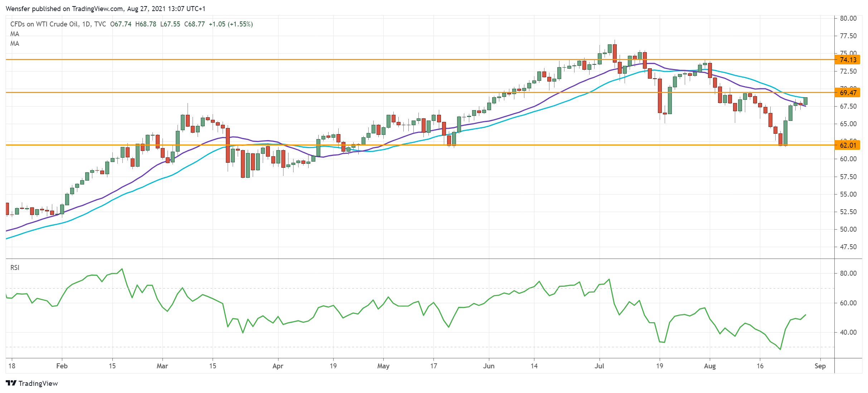Click the last green candlestick on the chart
The height and width of the screenshot is (393, 868).
click(x=805, y=101)
